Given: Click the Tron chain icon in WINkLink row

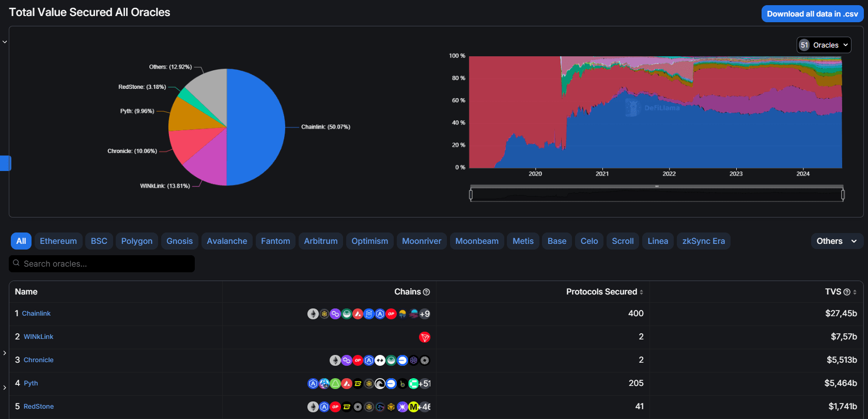Looking at the screenshot, I should pyautogui.click(x=425, y=337).
